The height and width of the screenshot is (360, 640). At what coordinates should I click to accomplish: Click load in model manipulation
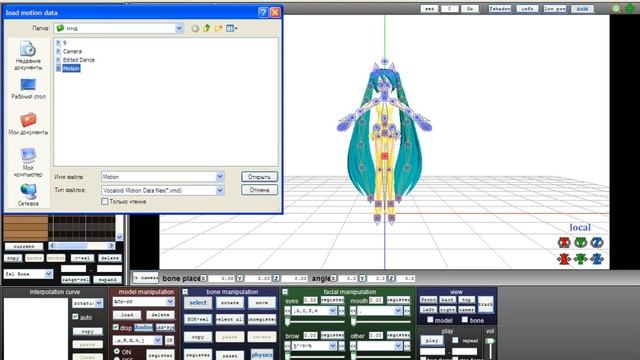click(127, 315)
